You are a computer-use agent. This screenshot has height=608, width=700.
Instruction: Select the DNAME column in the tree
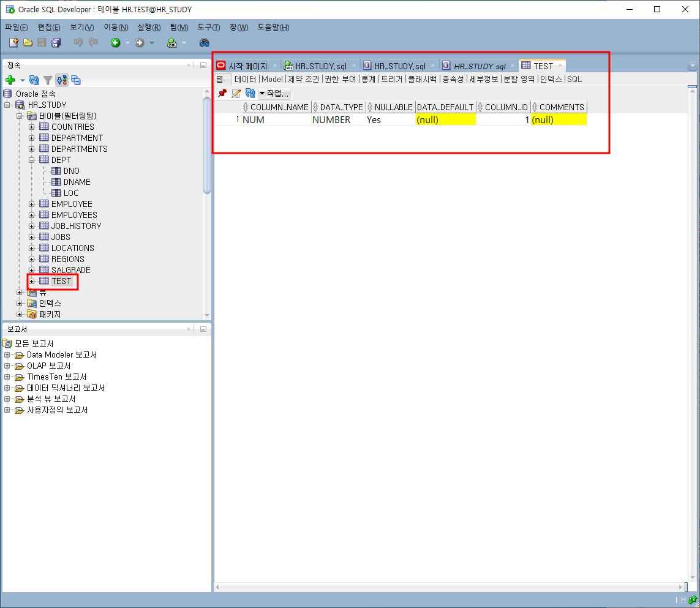tap(77, 182)
